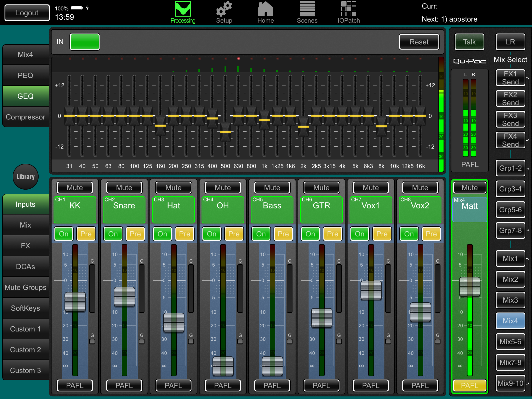532x399 pixels.
Task: Turn off CH3 Hat send On button
Action: coord(162,234)
